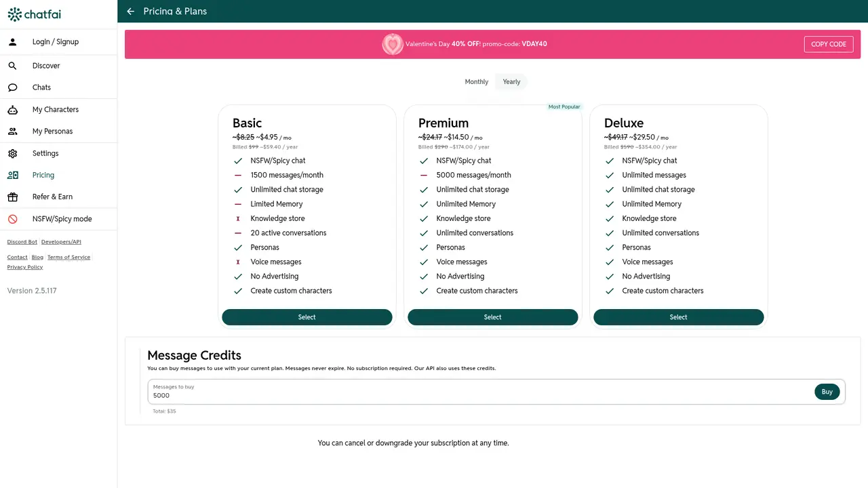Click the Login / Signup person icon

[x=12, y=42]
